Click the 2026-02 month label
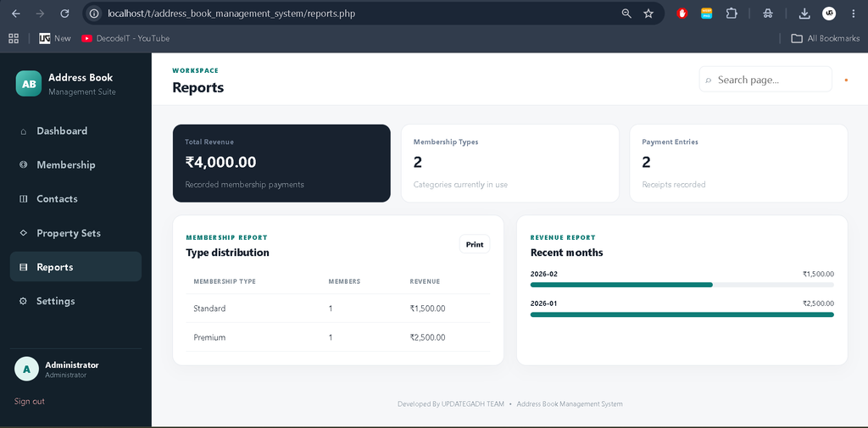Image resolution: width=868 pixels, height=428 pixels. pos(544,274)
